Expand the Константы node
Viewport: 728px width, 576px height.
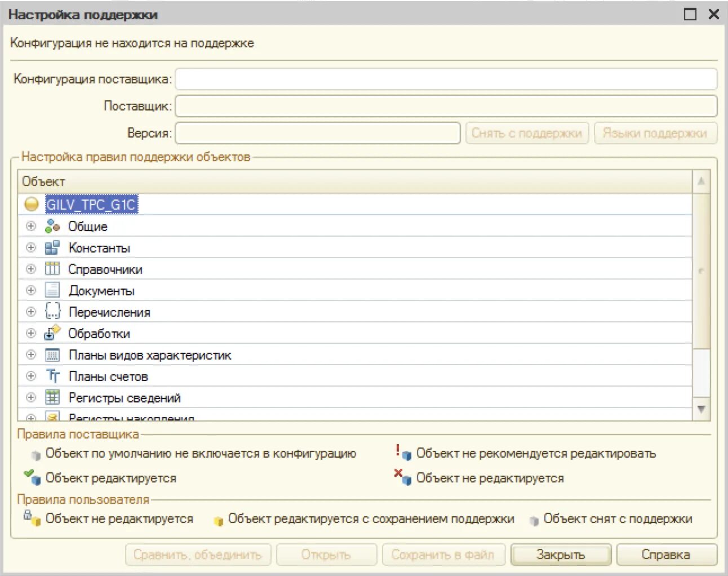pyautogui.click(x=31, y=247)
